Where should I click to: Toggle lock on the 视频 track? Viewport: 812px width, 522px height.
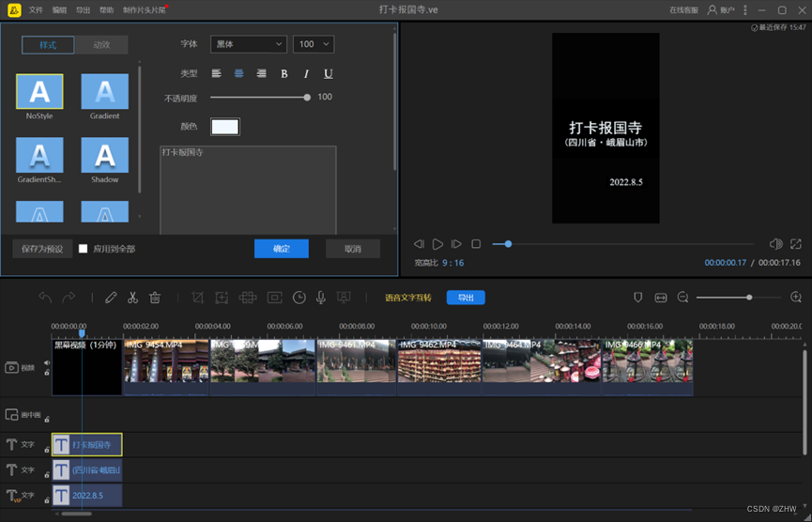pos(47,373)
